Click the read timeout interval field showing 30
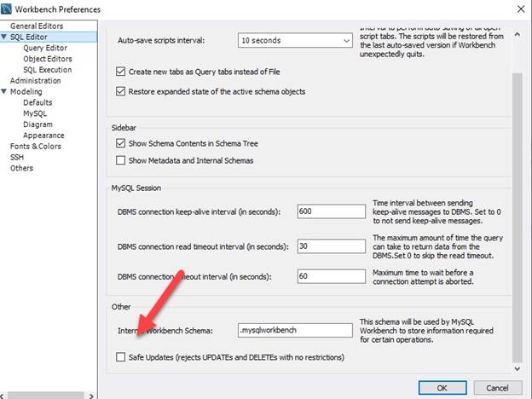532x399 pixels. point(331,246)
